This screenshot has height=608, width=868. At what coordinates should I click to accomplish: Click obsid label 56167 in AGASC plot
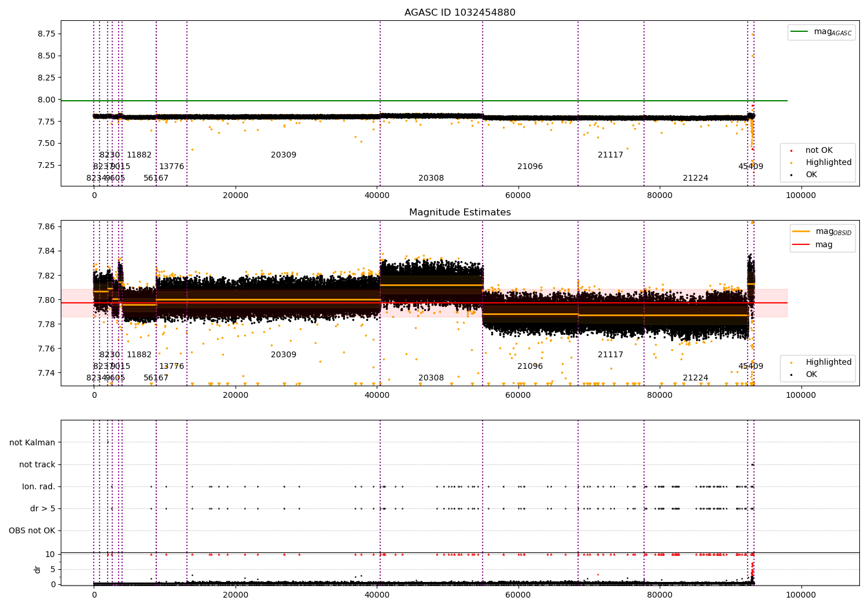(156, 178)
